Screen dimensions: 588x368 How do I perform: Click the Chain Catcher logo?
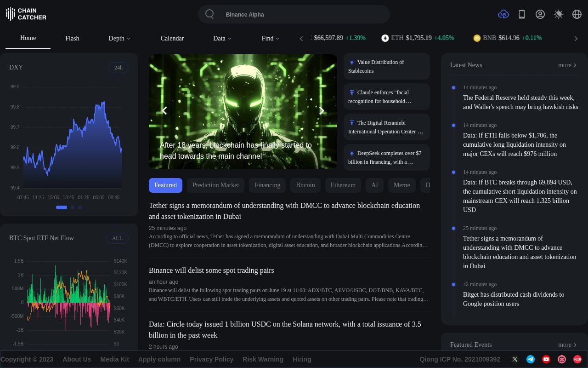26,14
